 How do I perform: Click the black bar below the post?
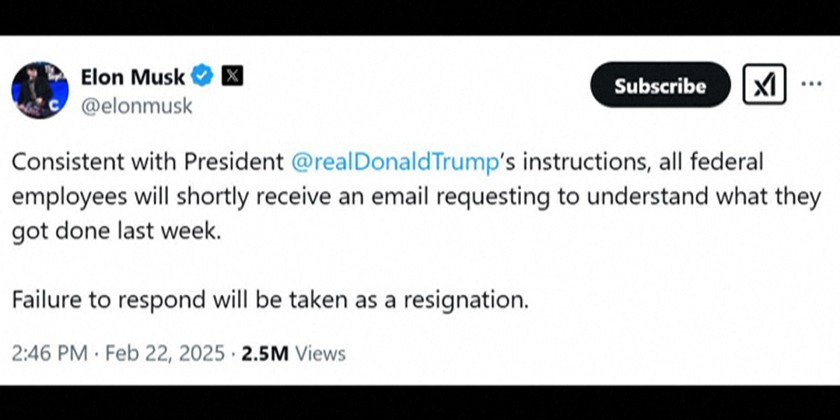tap(420, 402)
